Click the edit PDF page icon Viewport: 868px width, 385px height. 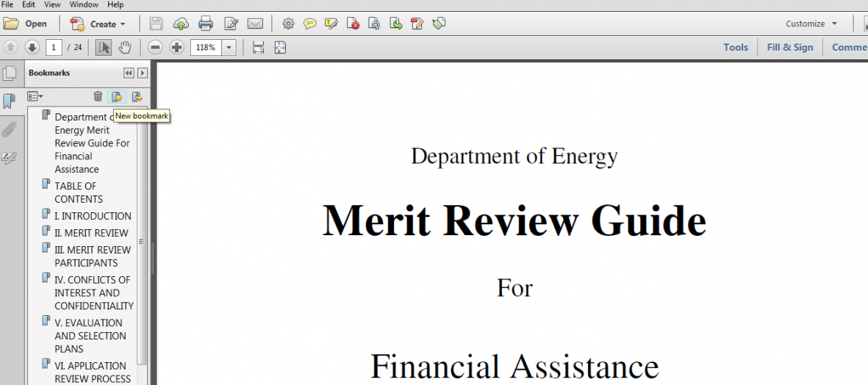[x=417, y=24]
